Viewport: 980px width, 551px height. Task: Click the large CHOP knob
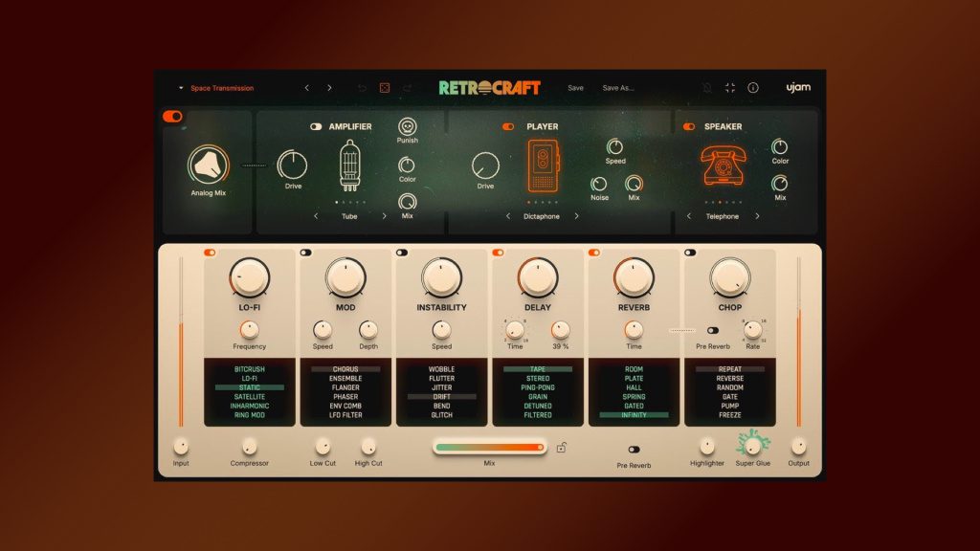coord(730,277)
